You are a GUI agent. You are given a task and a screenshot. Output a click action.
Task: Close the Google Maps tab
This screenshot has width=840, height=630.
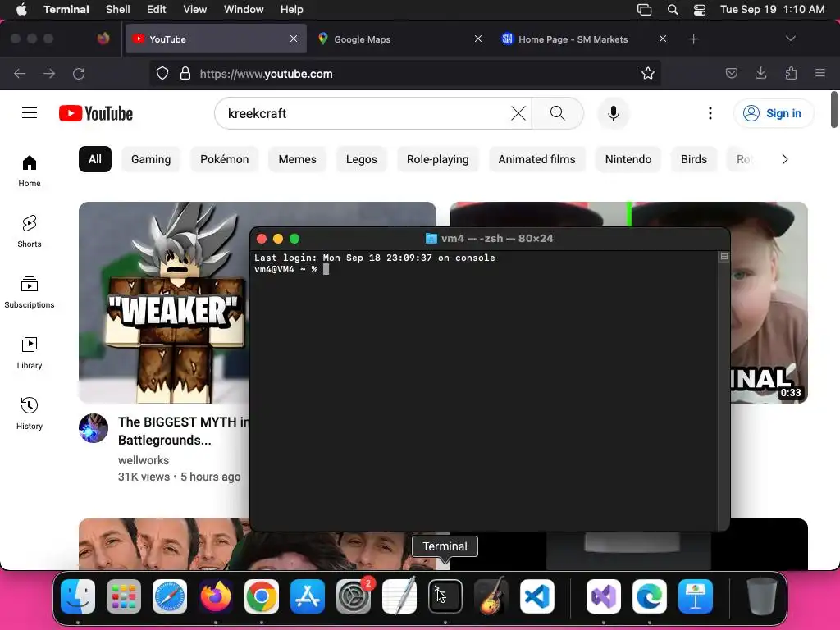pos(478,39)
